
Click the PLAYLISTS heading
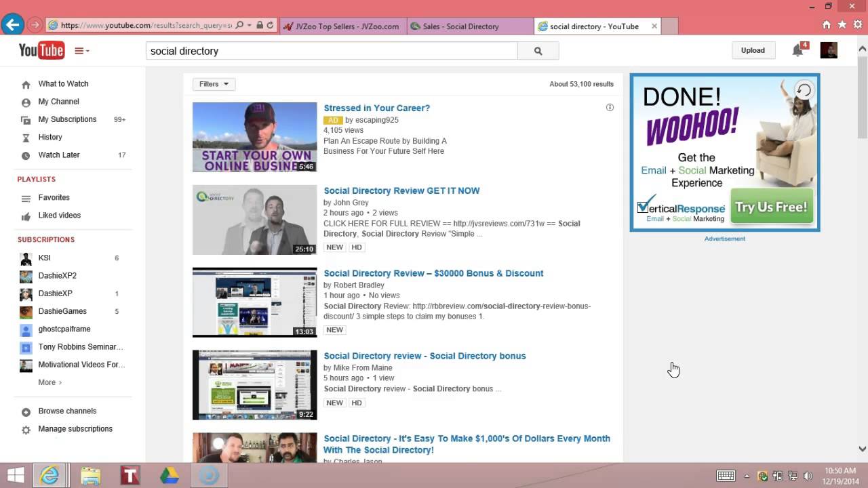[x=37, y=179]
